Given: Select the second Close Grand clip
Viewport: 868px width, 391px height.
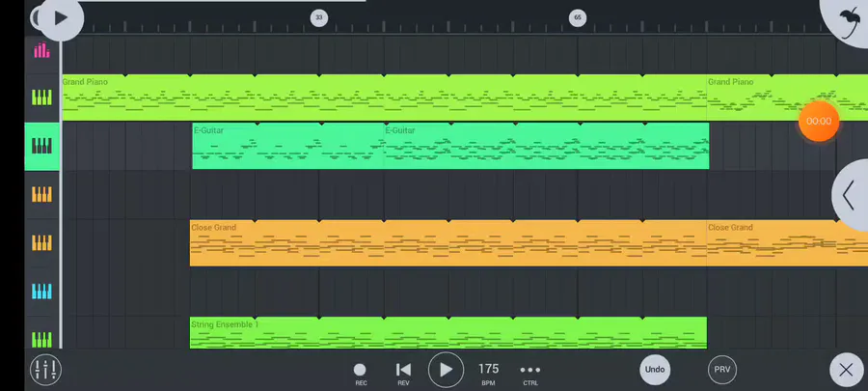Looking at the screenshot, I should [x=787, y=243].
